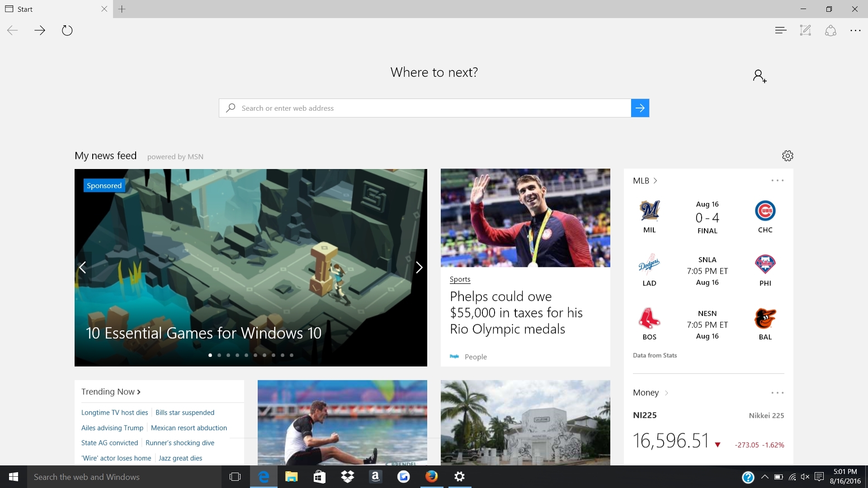Open Runner's shocking dive link

pyautogui.click(x=180, y=443)
